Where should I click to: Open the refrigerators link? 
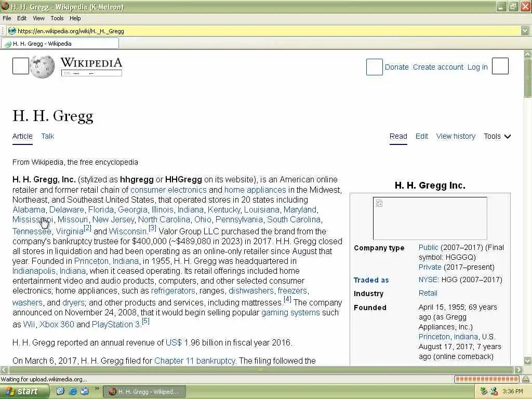tap(173, 291)
